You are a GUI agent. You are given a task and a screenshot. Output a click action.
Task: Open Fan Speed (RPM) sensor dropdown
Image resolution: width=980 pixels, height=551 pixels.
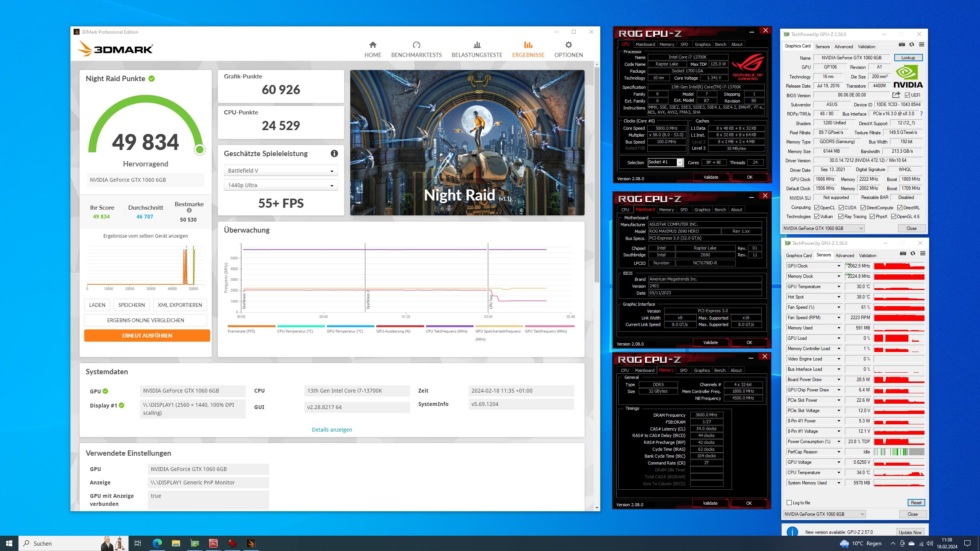(838, 318)
